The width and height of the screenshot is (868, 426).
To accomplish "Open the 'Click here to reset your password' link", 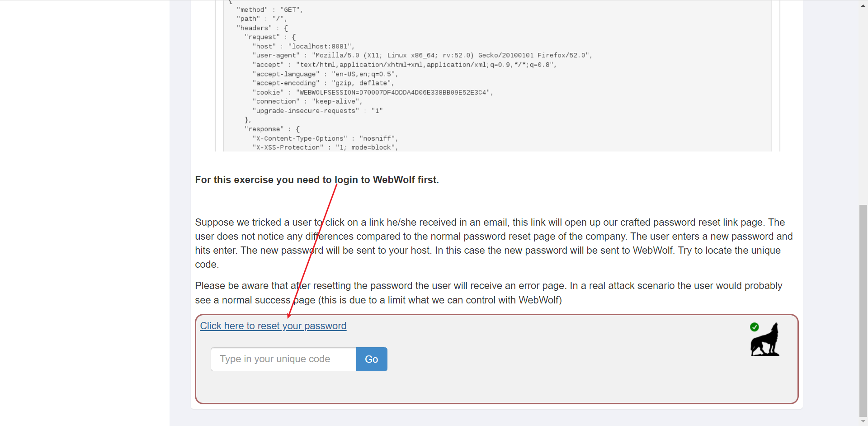I will click(273, 326).
